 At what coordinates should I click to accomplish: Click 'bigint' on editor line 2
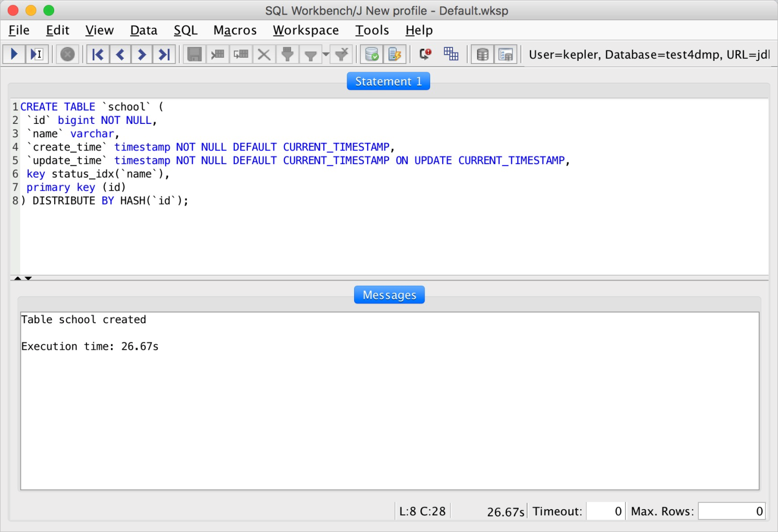(77, 120)
